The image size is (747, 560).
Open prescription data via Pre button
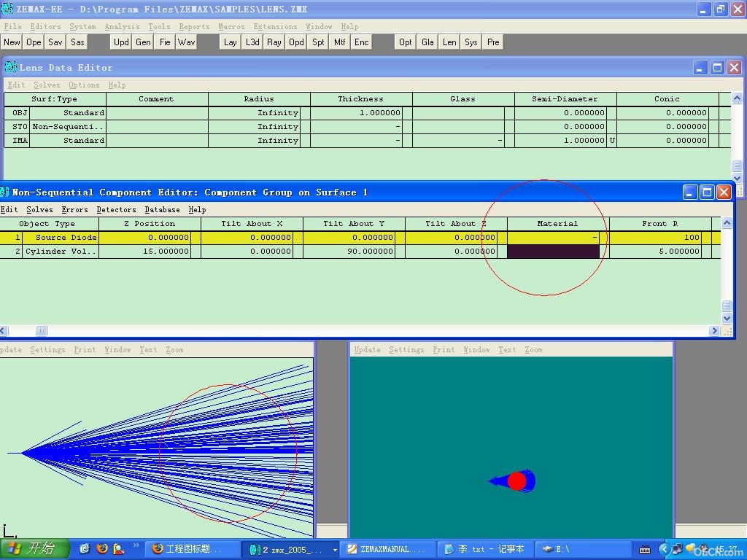pyautogui.click(x=494, y=42)
